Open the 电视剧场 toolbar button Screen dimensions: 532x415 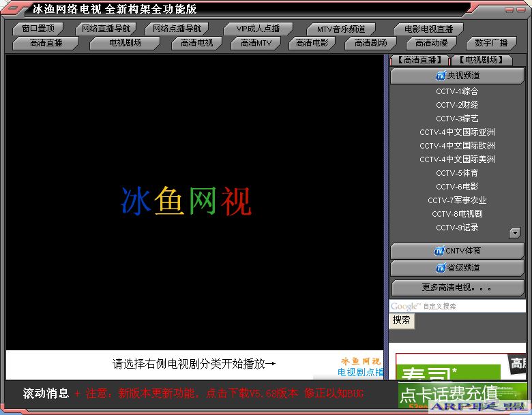click(125, 43)
